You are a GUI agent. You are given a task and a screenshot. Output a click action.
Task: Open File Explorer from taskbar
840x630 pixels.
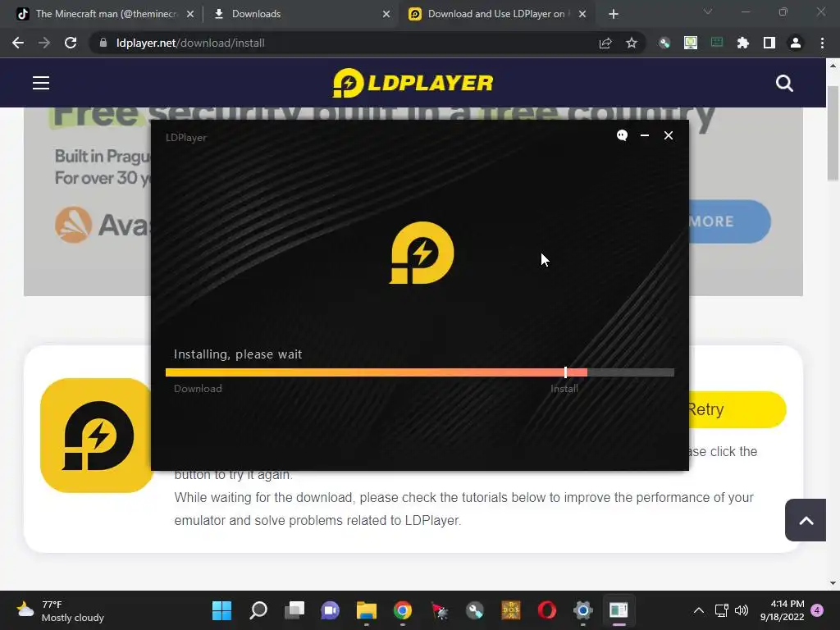tap(367, 610)
